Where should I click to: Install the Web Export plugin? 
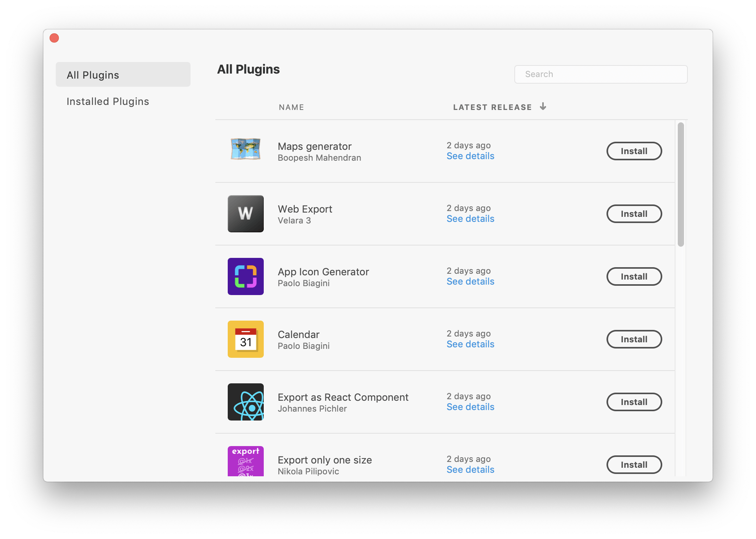pyautogui.click(x=634, y=214)
